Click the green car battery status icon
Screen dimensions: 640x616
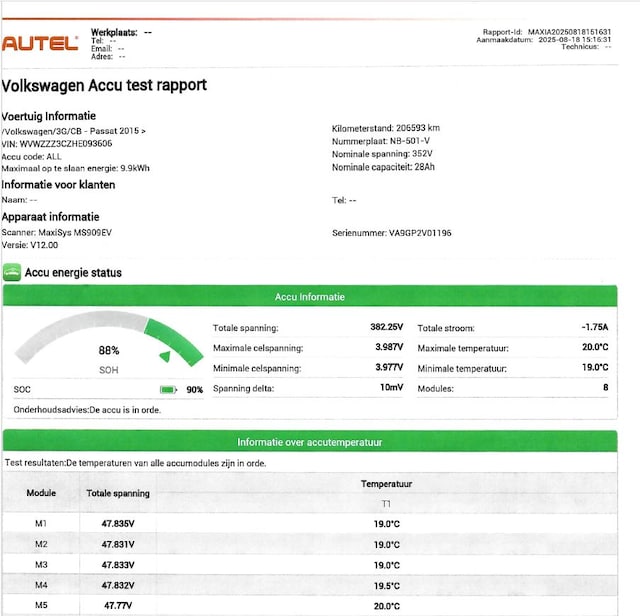pos(12,272)
